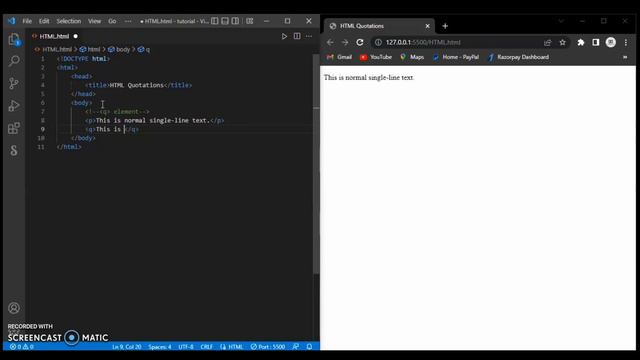Viewport: 640px width, 360px height.
Task: Click HTML.html in the breadcrumb
Action: pyautogui.click(x=57, y=49)
